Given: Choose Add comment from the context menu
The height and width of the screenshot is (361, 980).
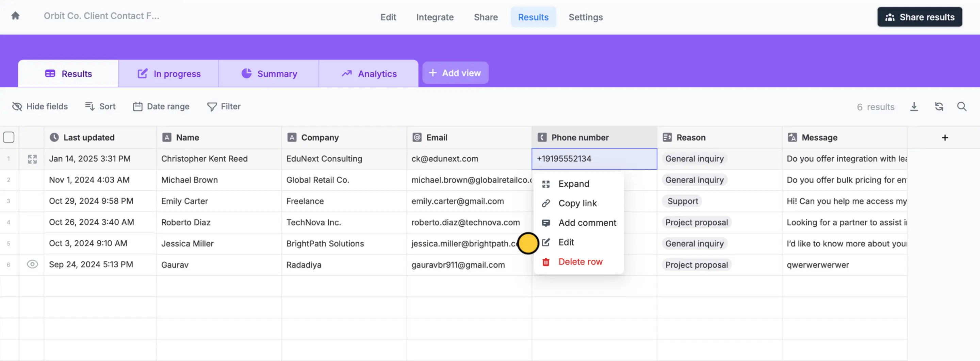Looking at the screenshot, I should [578, 223].
